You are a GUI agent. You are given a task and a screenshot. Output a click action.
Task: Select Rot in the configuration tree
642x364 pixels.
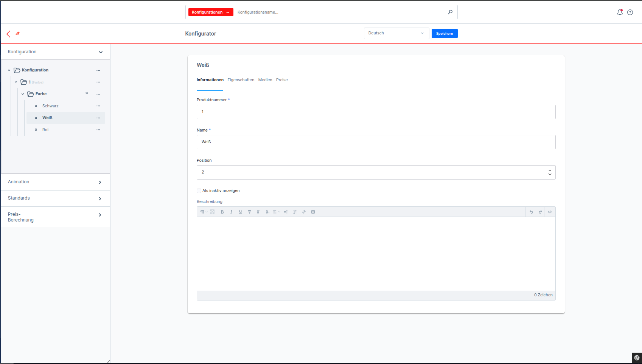(x=45, y=130)
